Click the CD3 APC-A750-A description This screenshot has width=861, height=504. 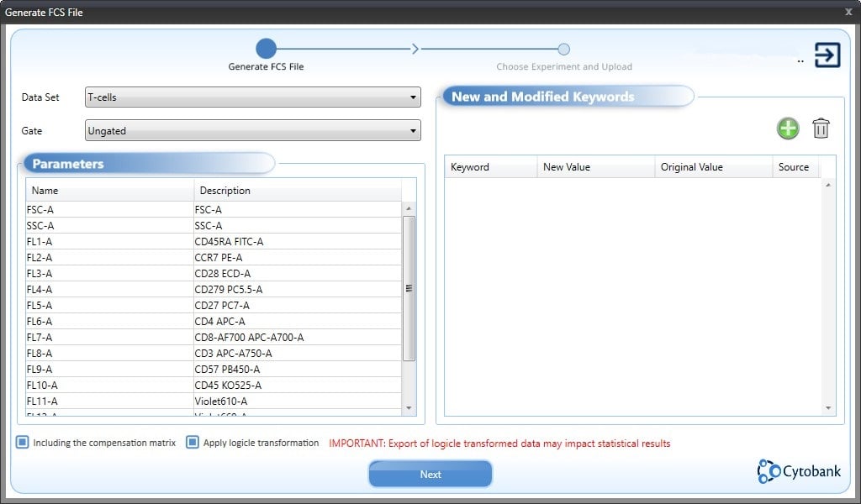point(234,353)
